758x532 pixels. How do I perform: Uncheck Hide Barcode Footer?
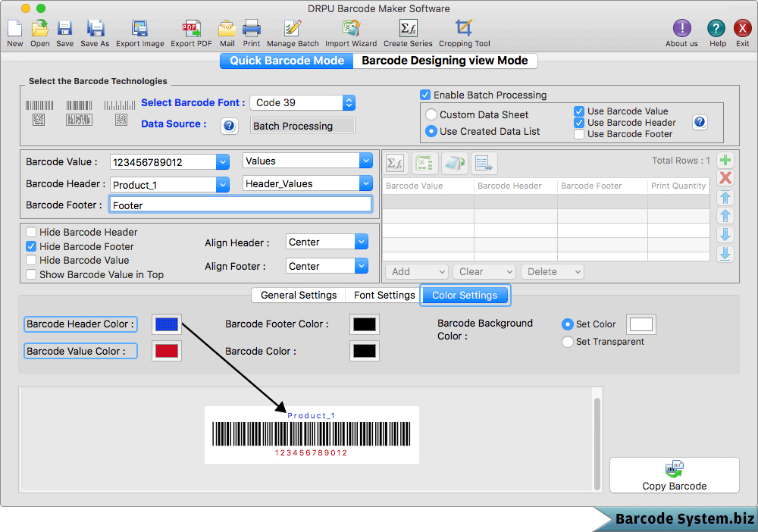pos(31,246)
